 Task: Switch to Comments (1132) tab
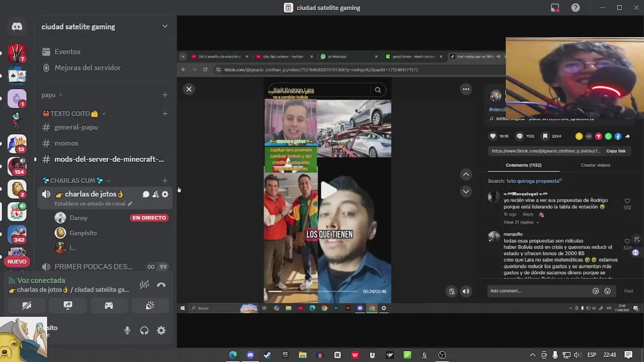pos(524,165)
